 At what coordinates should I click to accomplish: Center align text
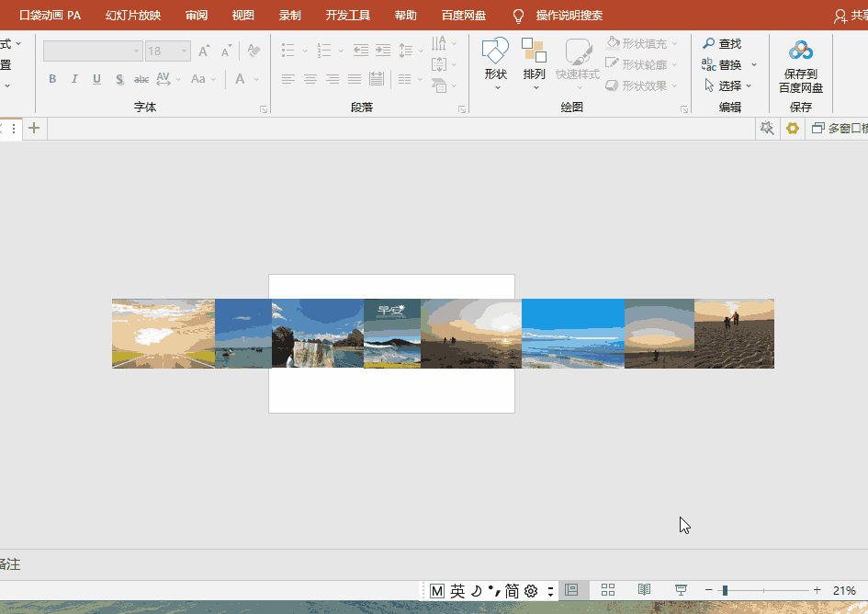click(310, 79)
